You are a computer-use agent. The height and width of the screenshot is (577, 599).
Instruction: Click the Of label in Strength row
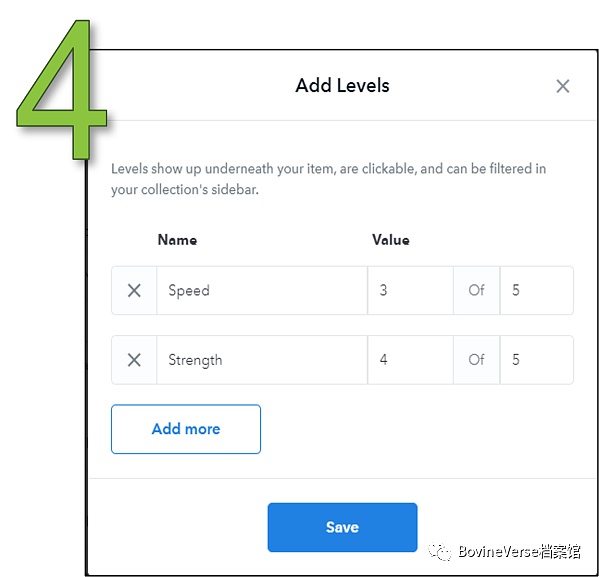(477, 360)
